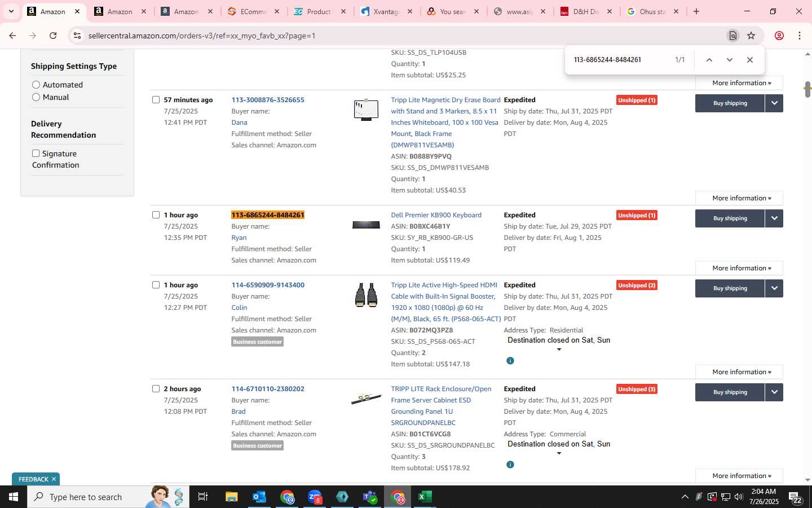Image resolution: width=812 pixels, height=508 pixels.
Task: Select order 113-6865244-8484261 checkbox
Action: 156,215
